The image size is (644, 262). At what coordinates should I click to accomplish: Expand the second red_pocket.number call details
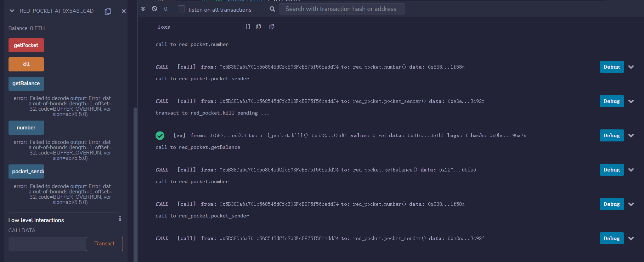pyautogui.click(x=631, y=204)
